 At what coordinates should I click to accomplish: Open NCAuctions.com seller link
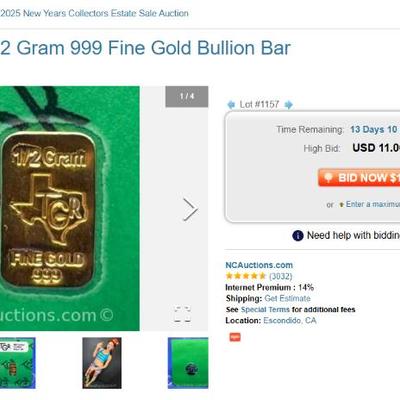[259, 265]
